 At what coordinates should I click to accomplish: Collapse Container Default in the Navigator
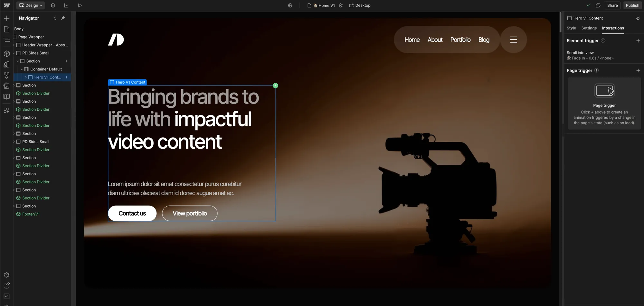point(21,69)
